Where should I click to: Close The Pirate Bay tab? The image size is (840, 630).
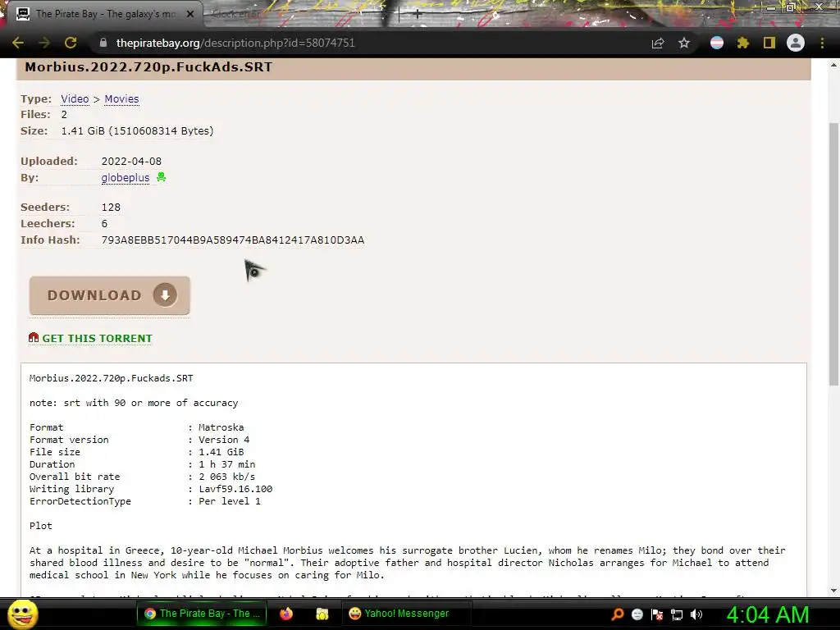pyautogui.click(x=189, y=14)
